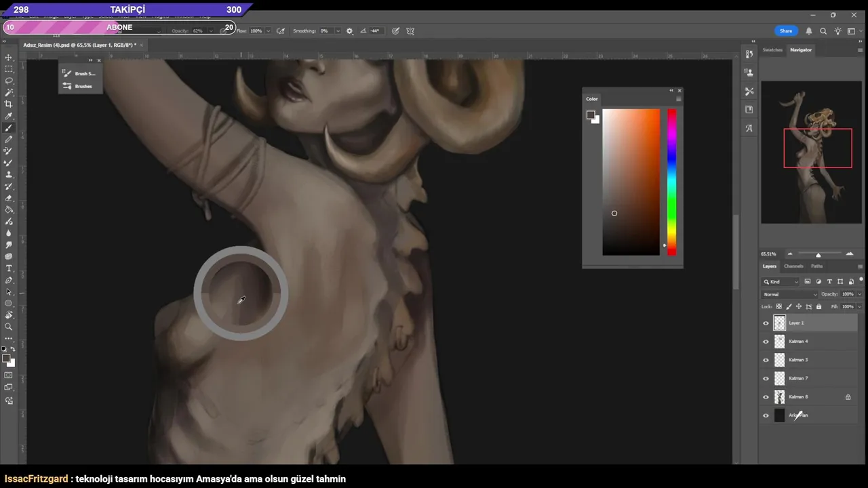This screenshot has height=488, width=868.
Task: Select the Eyedropper tool in toolbar
Action: click(x=9, y=116)
